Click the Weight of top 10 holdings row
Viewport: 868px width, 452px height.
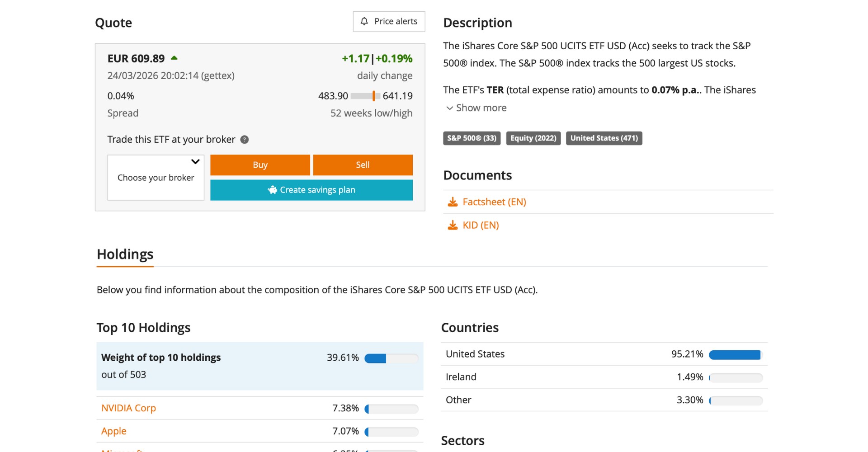259,366
